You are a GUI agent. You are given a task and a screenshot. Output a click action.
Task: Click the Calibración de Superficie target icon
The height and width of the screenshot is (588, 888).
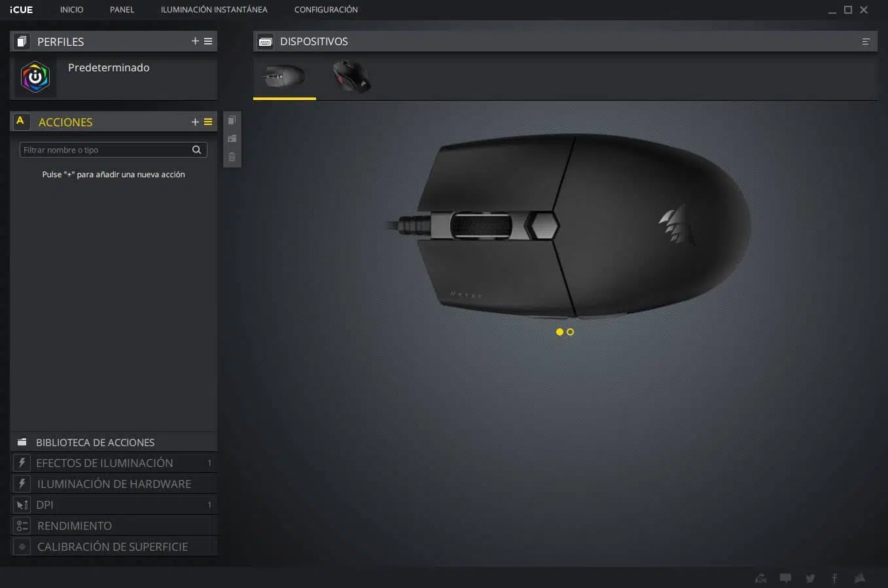[22, 547]
